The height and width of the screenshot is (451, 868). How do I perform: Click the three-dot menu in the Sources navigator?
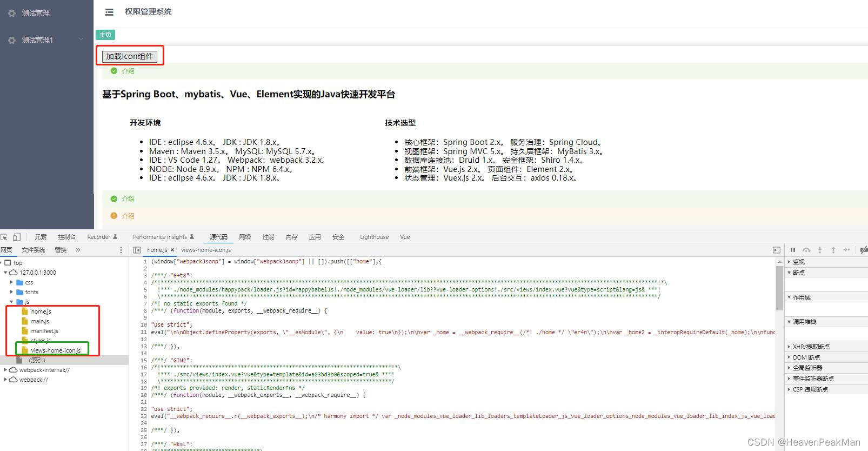121,250
